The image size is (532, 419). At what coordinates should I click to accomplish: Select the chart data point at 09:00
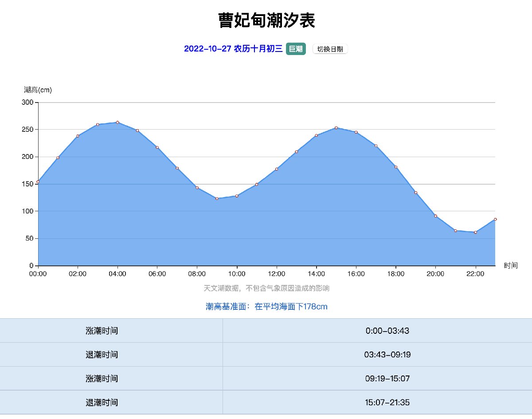(x=217, y=198)
